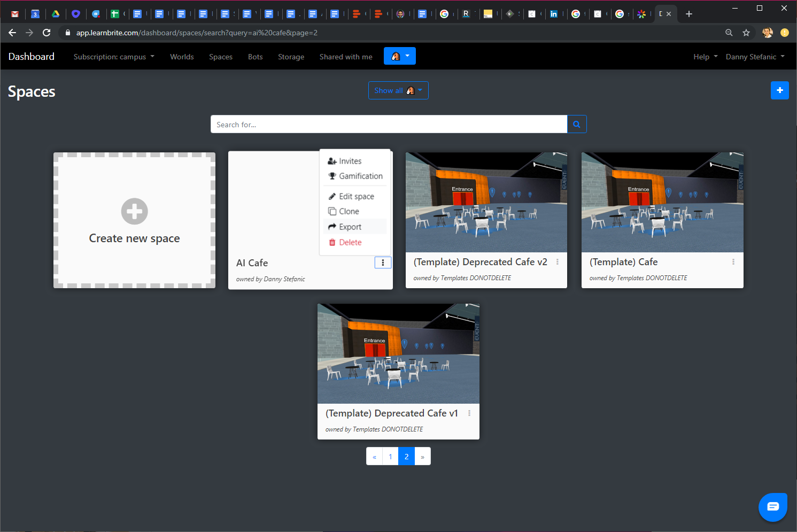Expand the Help menu
The height and width of the screenshot is (532, 797).
[706, 57]
